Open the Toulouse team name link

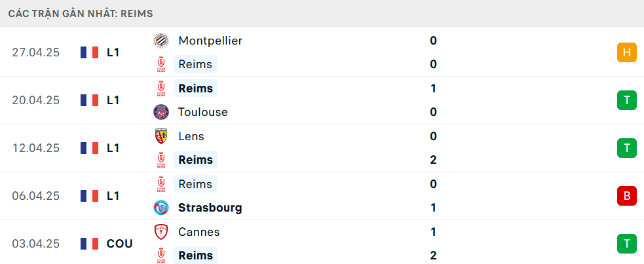(203, 112)
